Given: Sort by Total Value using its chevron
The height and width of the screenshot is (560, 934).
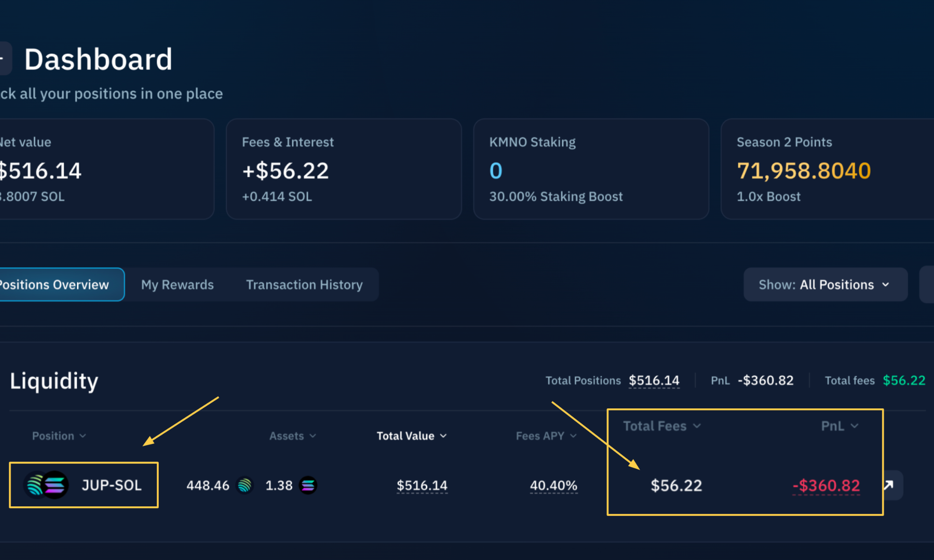Looking at the screenshot, I should point(443,436).
